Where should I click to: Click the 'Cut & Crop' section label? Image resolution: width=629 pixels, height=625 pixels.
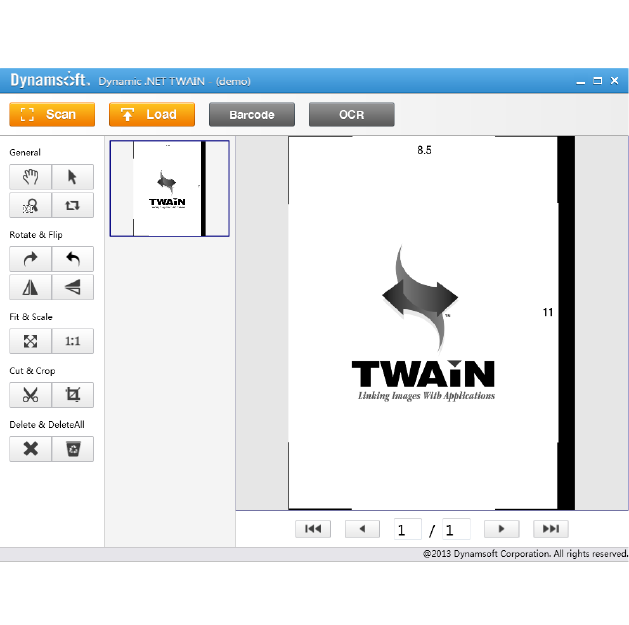click(x=32, y=371)
